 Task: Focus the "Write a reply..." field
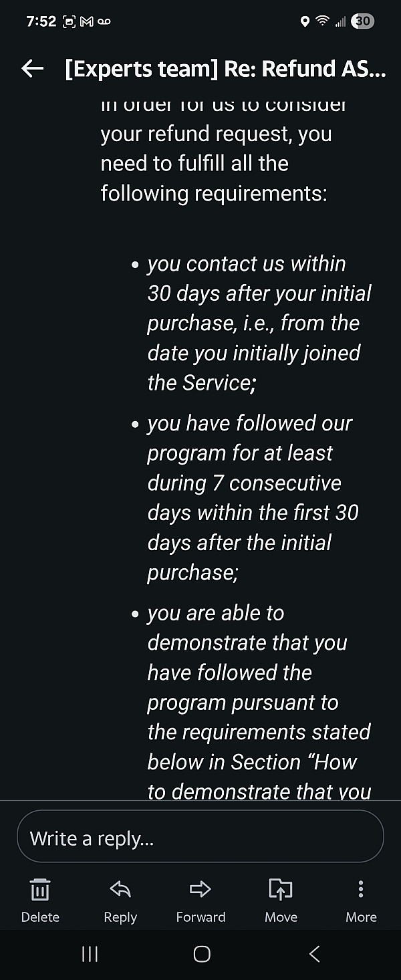tap(200, 838)
